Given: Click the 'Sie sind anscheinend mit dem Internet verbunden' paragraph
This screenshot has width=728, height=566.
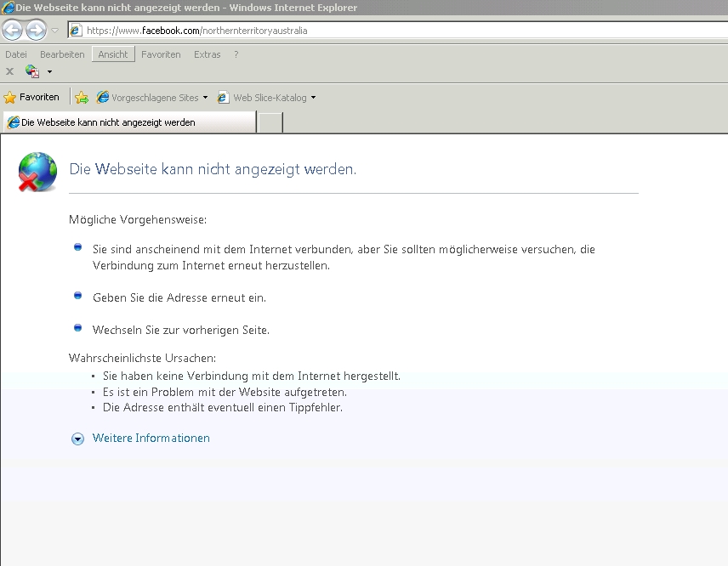Looking at the screenshot, I should (344, 258).
